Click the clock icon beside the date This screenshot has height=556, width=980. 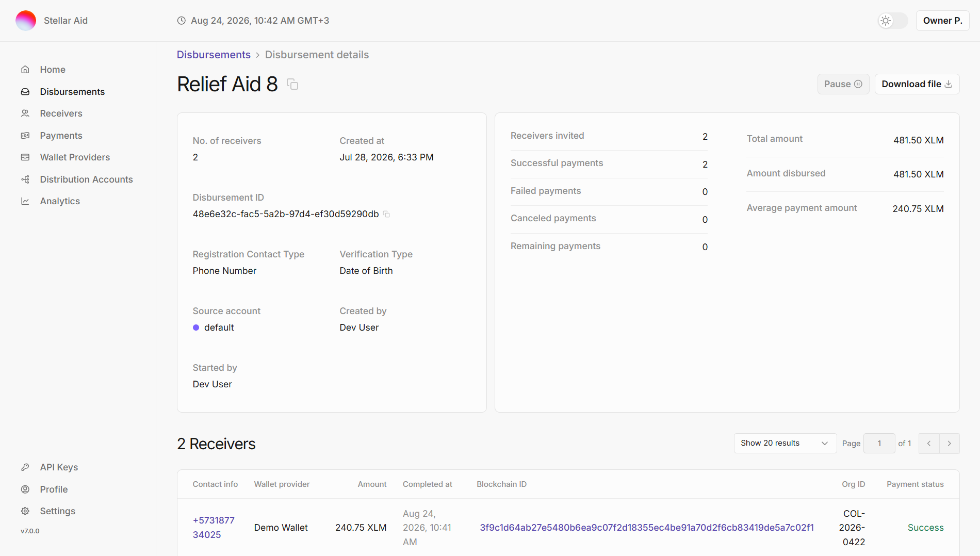click(181, 21)
